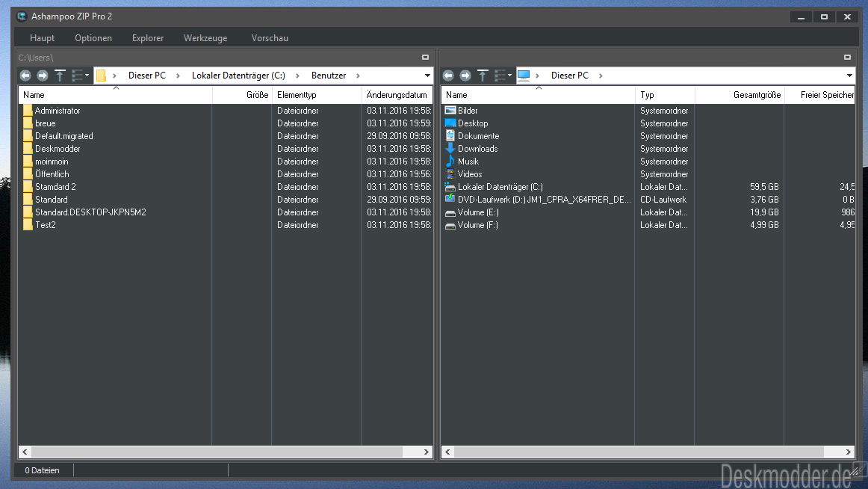The width and height of the screenshot is (868, 489).
Task: Sort left pane by Änderungsdatum column
Action: [397, 95]
